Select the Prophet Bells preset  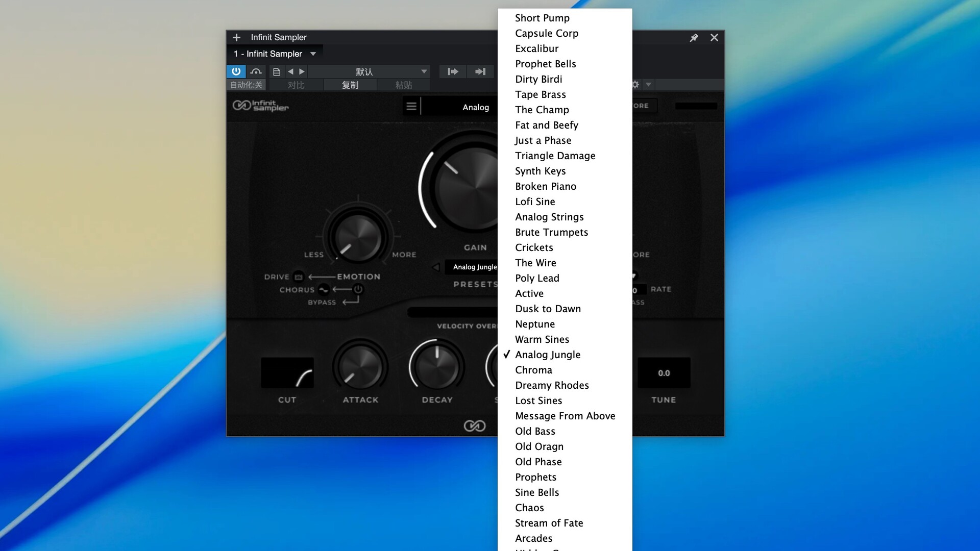[x=545, y=64]
